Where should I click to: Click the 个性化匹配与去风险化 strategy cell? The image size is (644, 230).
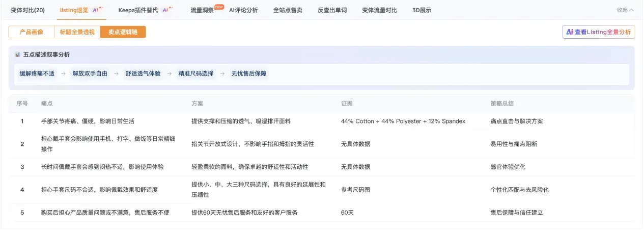520,190
